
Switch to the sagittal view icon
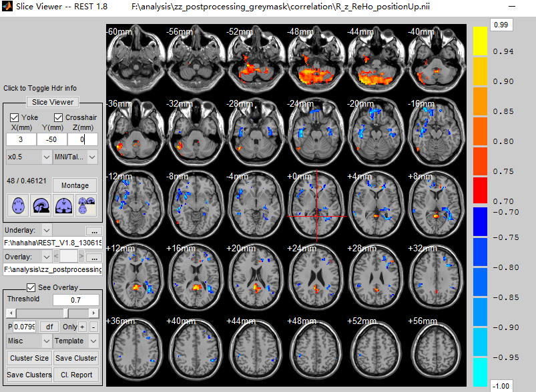click(x=41, y=205)
